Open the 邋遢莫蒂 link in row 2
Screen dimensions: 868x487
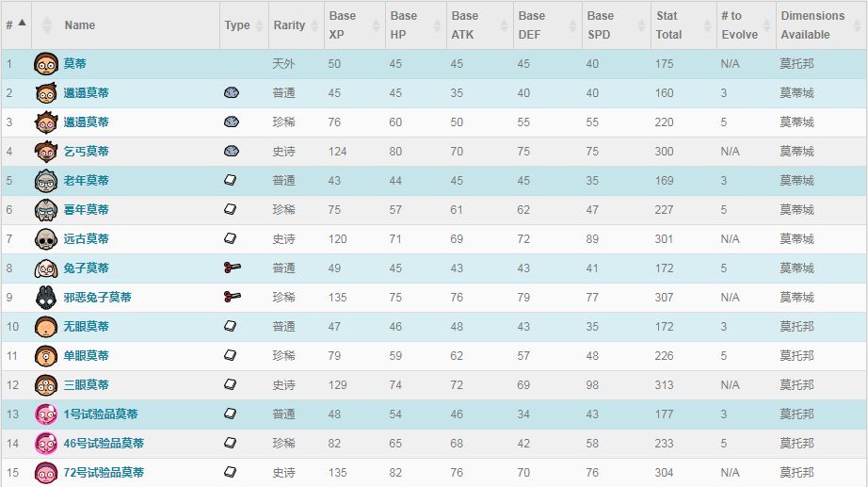tap(86, 92)
